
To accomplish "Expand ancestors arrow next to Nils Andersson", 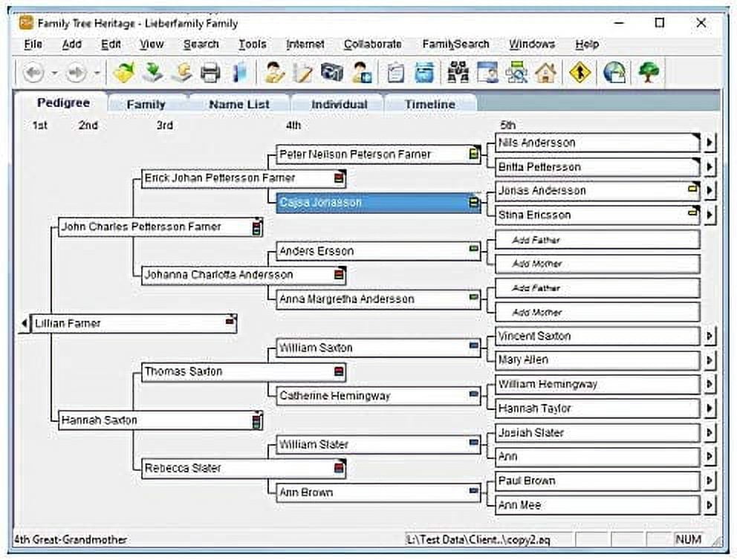I will (x=710, y=143).
